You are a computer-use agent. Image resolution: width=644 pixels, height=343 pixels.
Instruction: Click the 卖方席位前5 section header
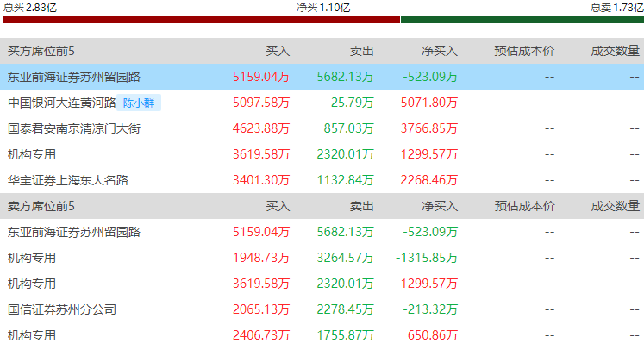(x=41, y=206)
